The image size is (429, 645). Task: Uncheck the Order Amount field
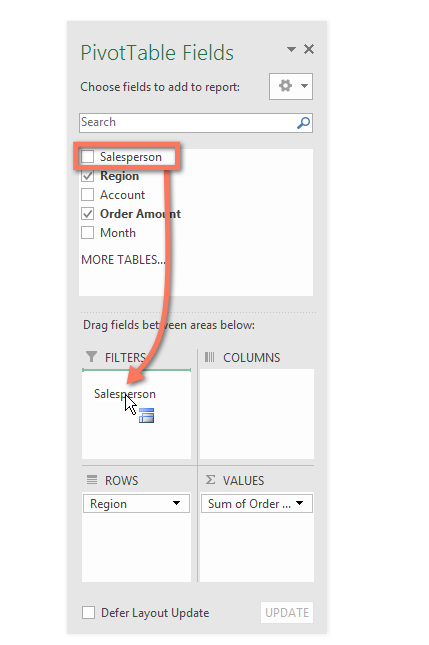pos(88,214)
